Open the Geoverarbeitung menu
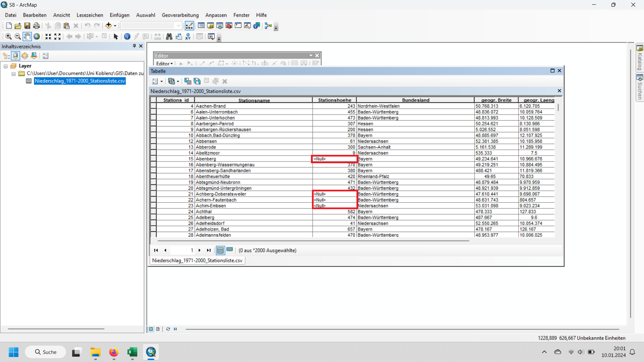Viewport: 644px width, 362px height. point(180,15)
